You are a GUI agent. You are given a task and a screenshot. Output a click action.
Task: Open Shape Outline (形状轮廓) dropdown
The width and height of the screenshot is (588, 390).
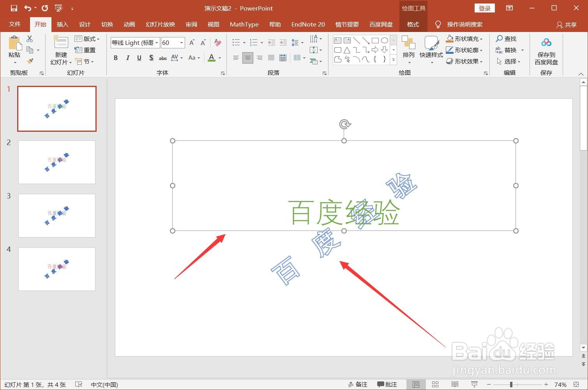pyautogui.click(x=464, y=50)
